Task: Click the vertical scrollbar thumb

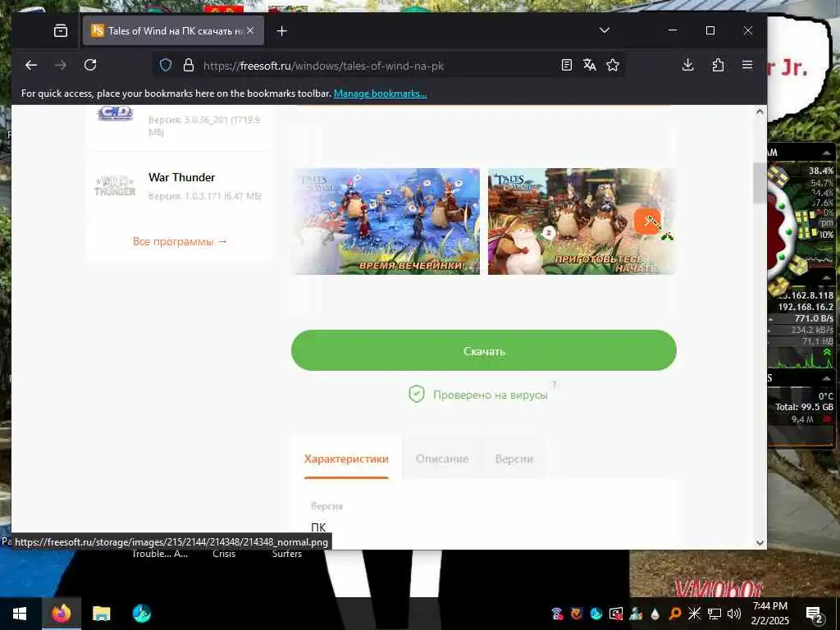Action: click(759, 183)
